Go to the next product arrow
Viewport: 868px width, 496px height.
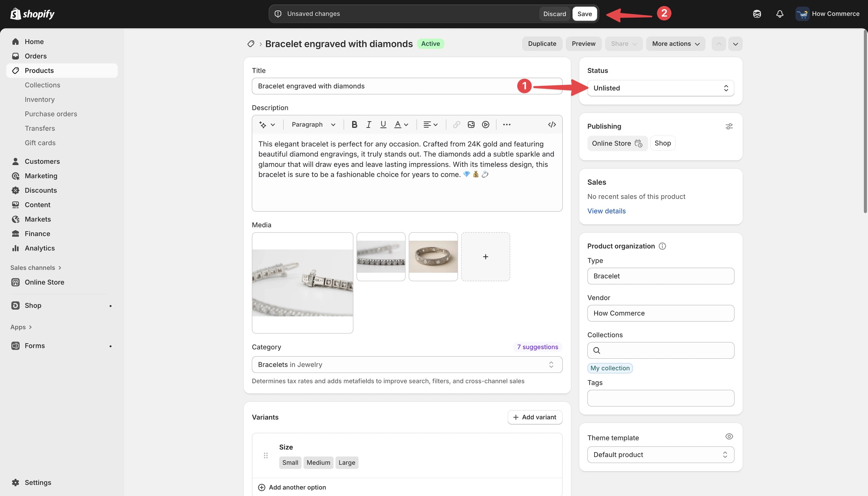pyautogui.click(x=735, y=44)
